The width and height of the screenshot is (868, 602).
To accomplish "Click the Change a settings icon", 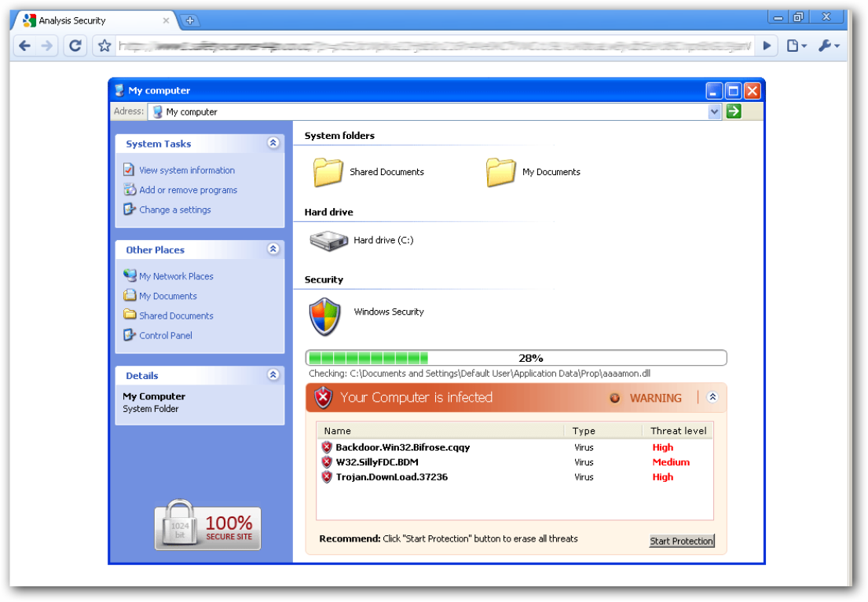I will point(130,209).
